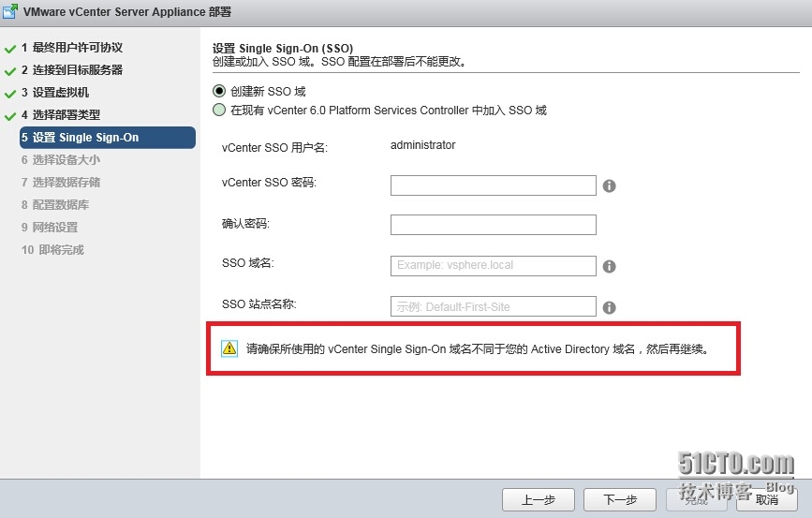This screenshot has width=812, height=518.
Task: Click the VMware deployment window title icon
Action: point(10,11)
